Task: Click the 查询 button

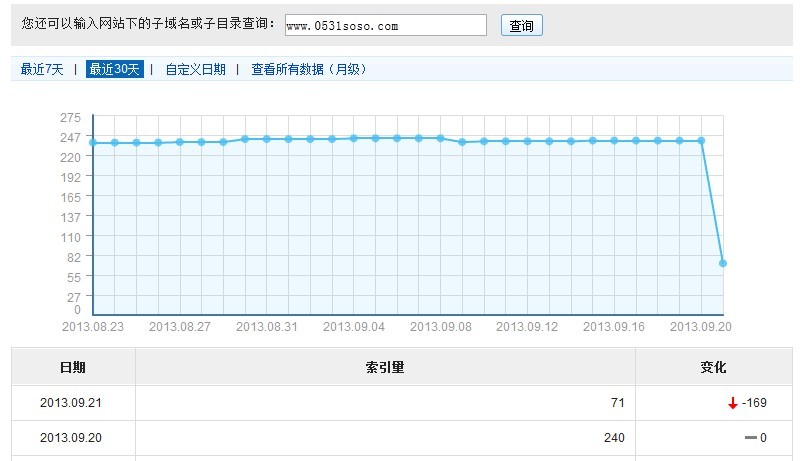Action: coord(521,25)
